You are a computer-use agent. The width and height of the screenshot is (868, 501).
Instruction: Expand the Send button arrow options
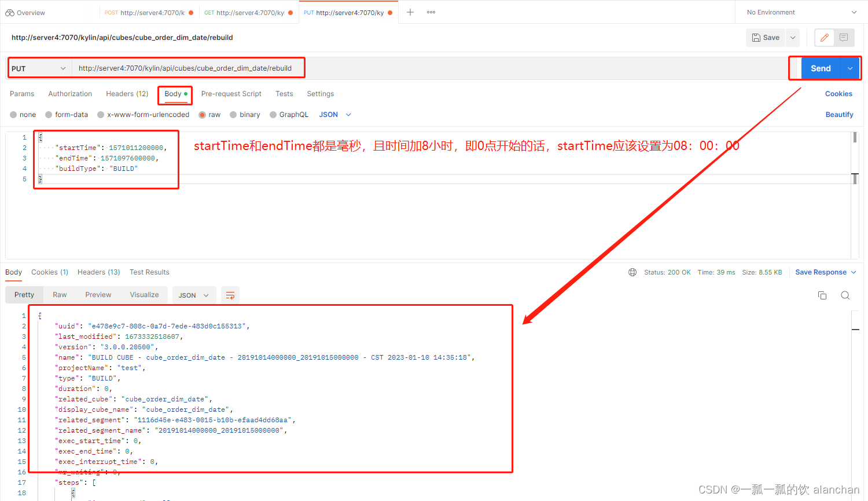point(850,68)
